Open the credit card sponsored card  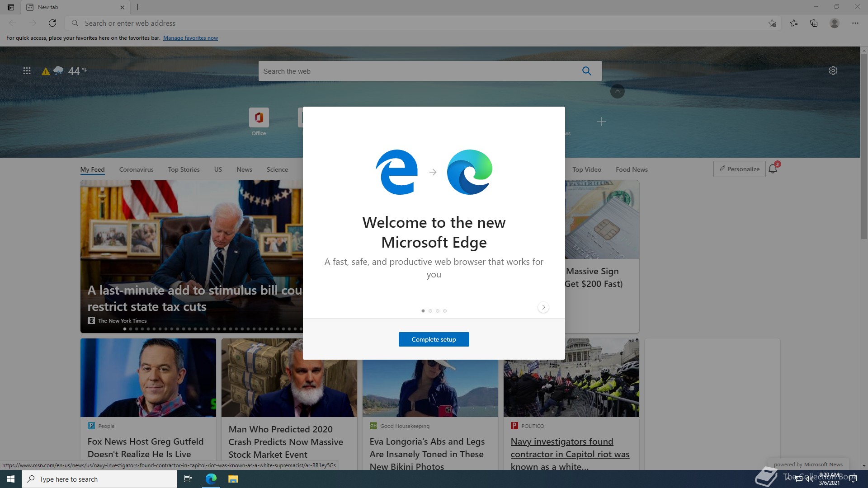(x=602, y=257)
